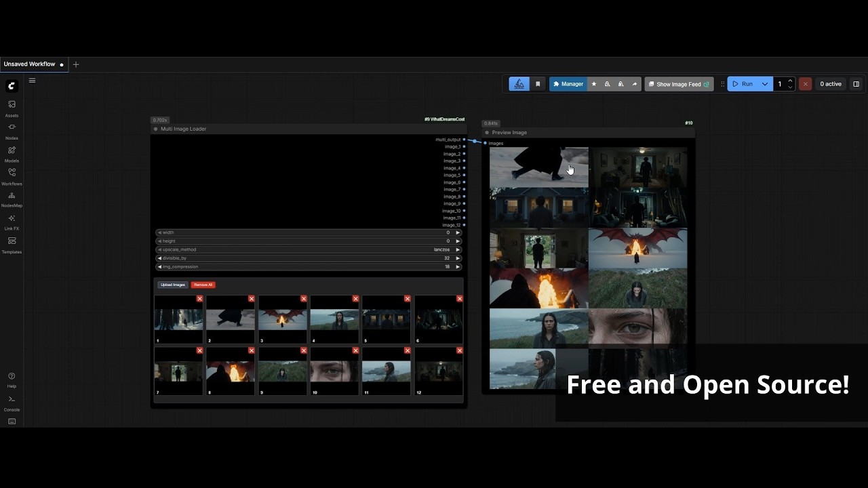Open the Run options dropdown arrow
The width and height of the screenshot is (868, 488).
765,84
